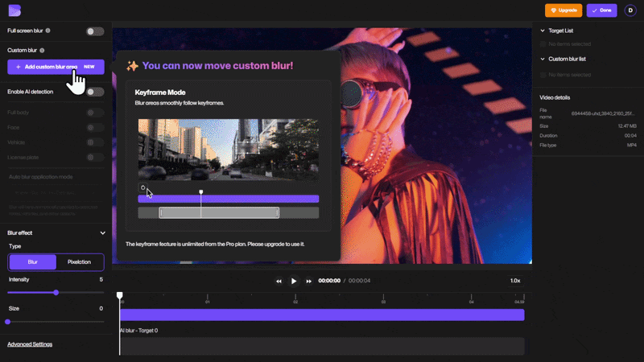The height and width of the screenshot is (362, 644).
Task: Click the fast-forward playback button
Action: tap(308, 281)
